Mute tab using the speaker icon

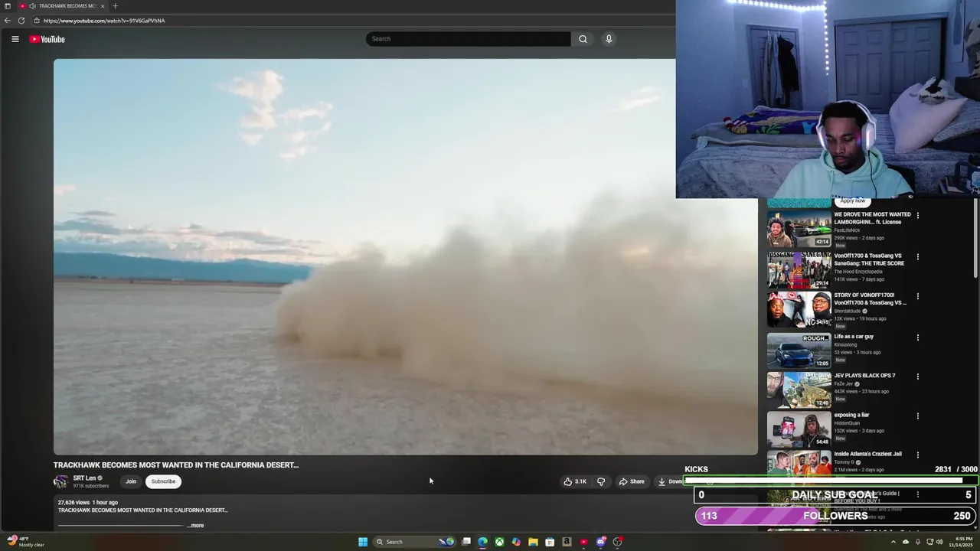point(32,6)
